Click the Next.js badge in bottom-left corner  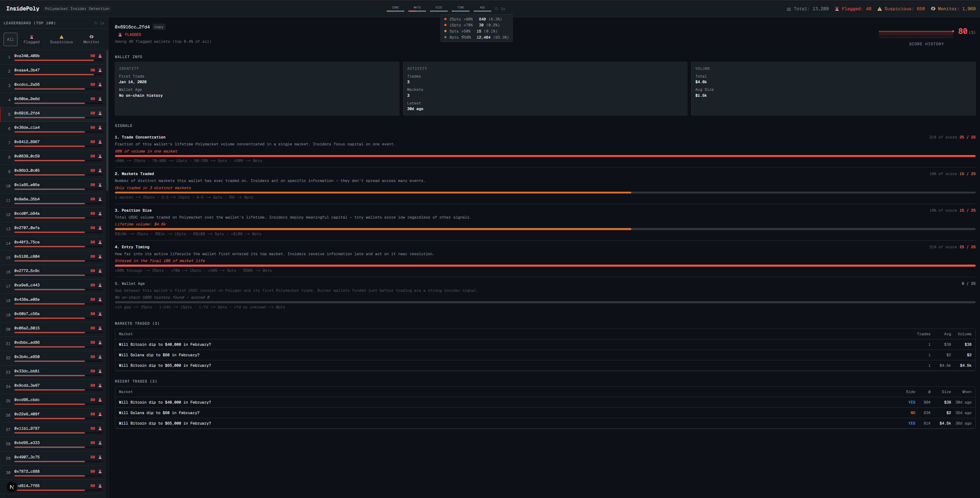12,486
